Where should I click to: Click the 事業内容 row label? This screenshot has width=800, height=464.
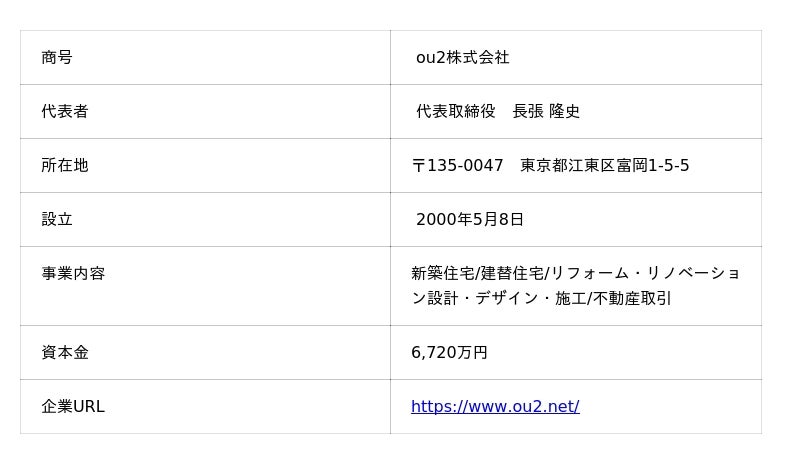tap(73, 274)
